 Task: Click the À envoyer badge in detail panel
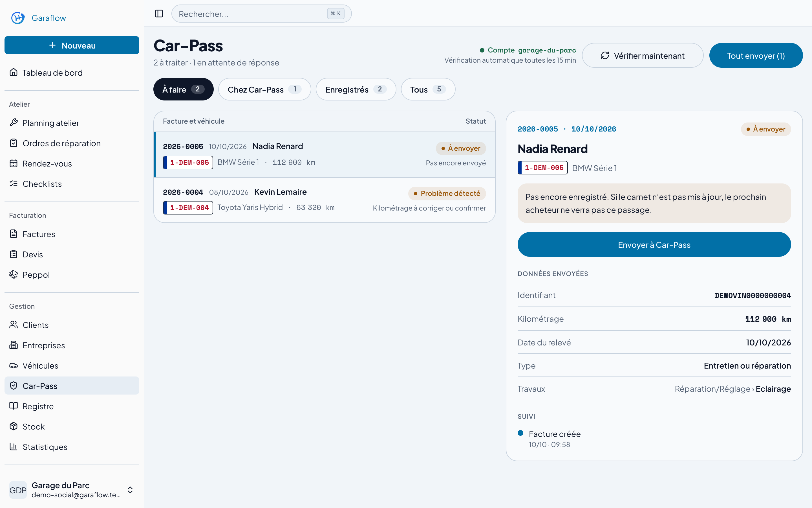click(x=766, y=129)
